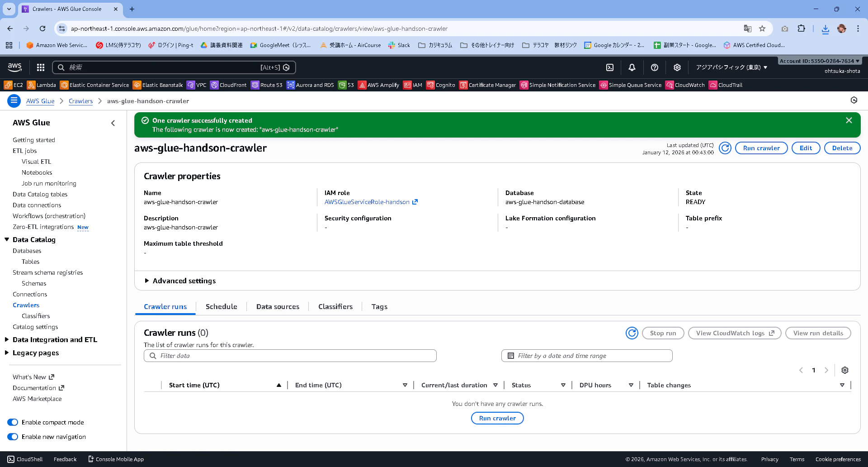868x467 pixels.
Task: Collapse the Data Catalog navigation group
Action: tap(7, 240)
